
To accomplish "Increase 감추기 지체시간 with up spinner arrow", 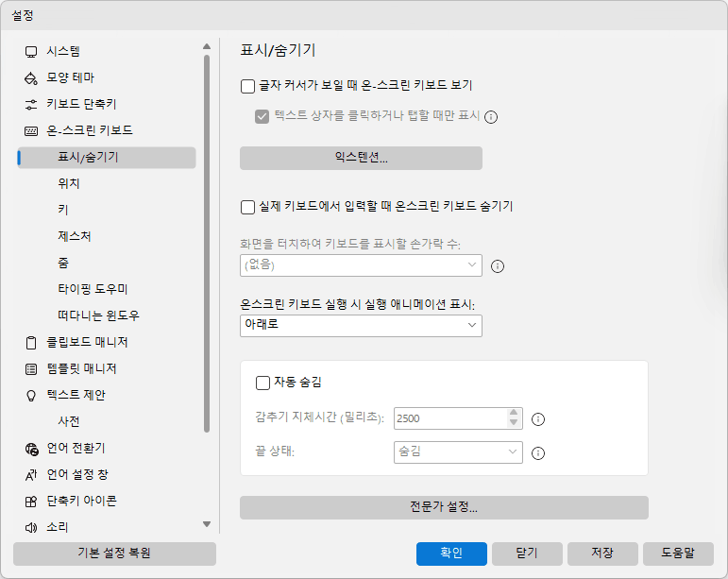I will [x=514, y=413].
